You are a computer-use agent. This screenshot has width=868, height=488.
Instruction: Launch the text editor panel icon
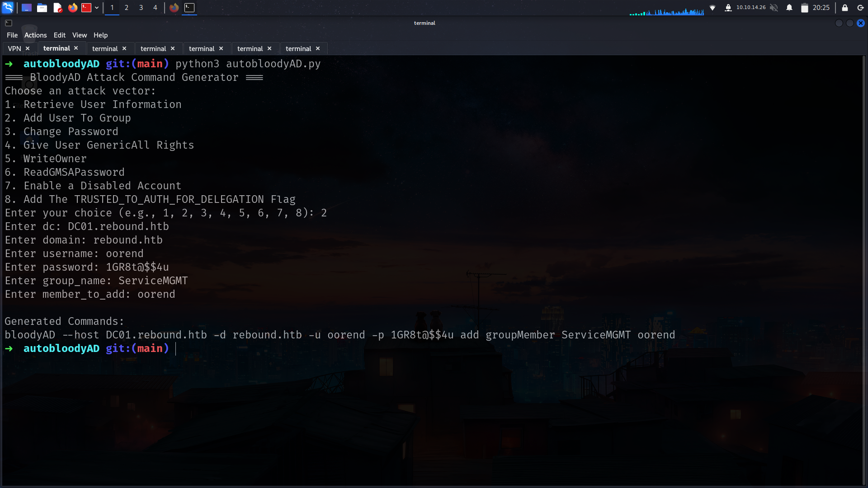click(x=57, y=8)
